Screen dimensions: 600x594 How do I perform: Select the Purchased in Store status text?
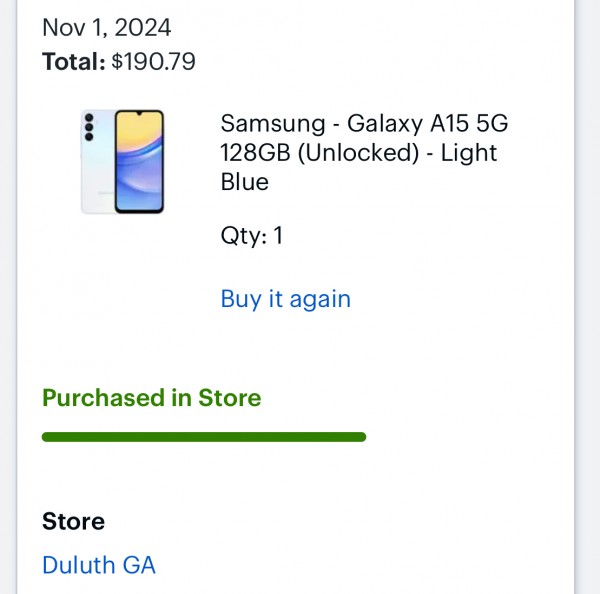coord(151,398)
